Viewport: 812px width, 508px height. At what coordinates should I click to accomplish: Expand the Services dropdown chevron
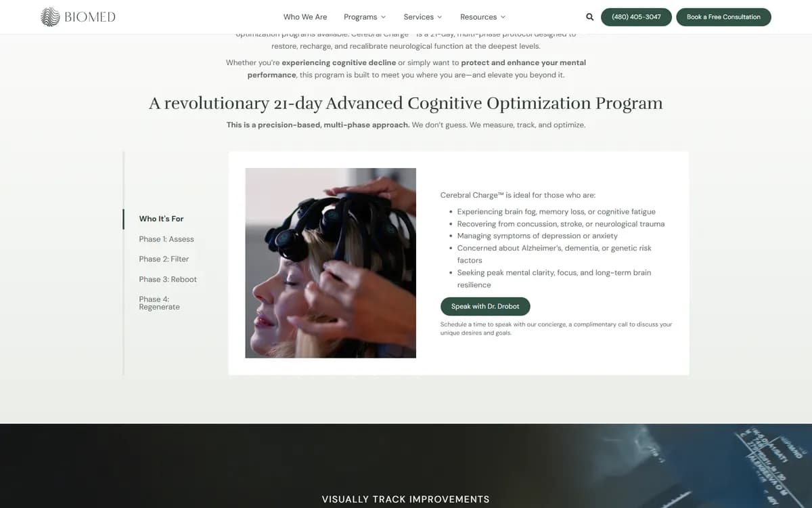(x=439, y=17)
